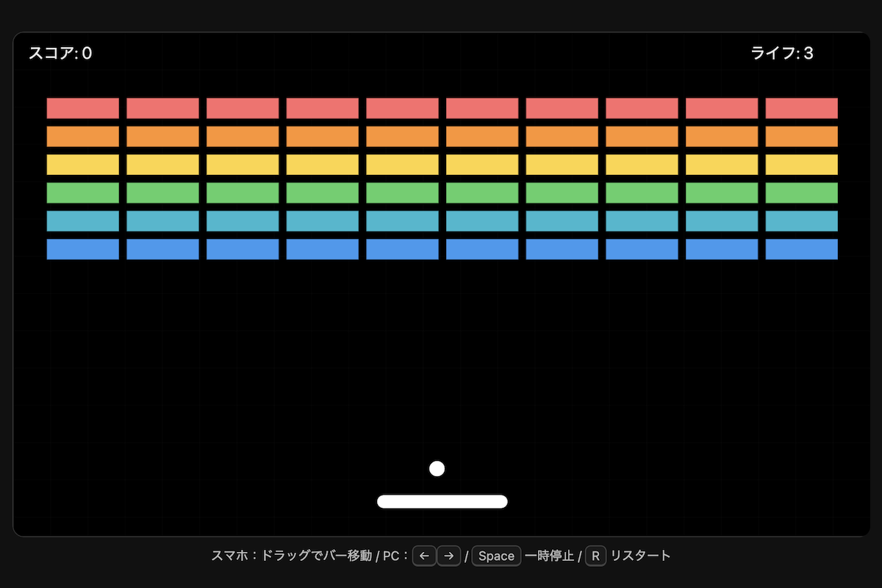The width and height of the screenshot is (882, 588).
Task: Click a teal brick in the fifth row
Action: tap(401, 220)
